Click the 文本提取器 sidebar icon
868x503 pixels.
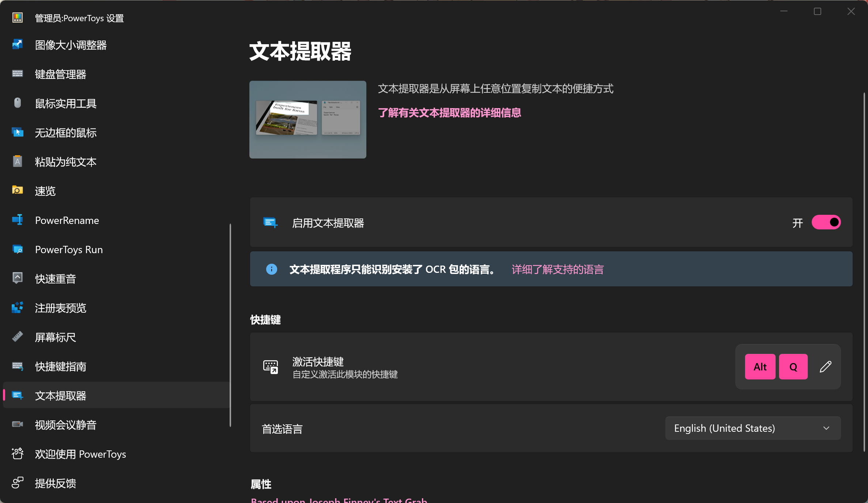click(18, 395)
